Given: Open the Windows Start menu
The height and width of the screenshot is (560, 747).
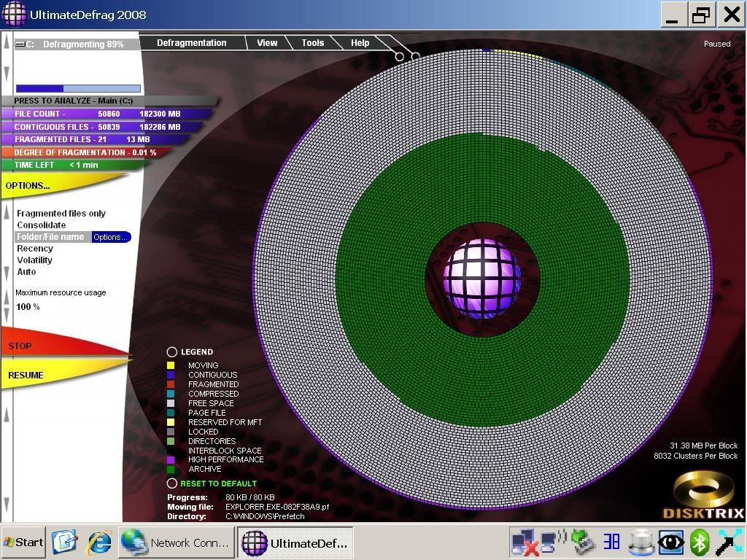Looking at the screenshot, I should [23, 542].
